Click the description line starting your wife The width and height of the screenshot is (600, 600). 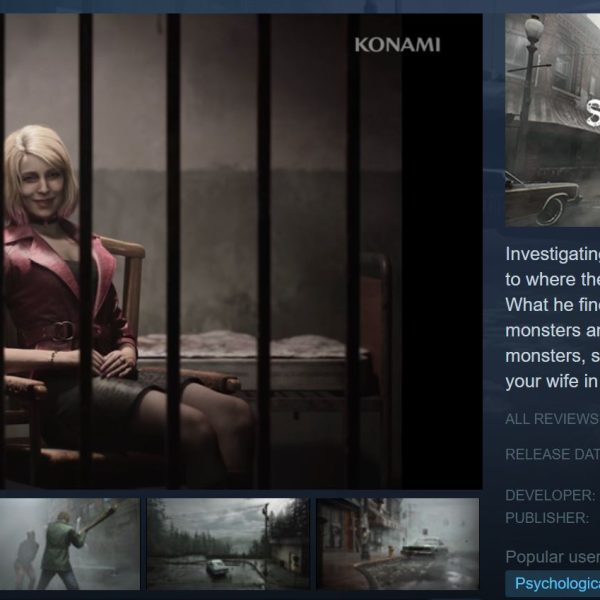pyautogui.click(x=553, y=381)
